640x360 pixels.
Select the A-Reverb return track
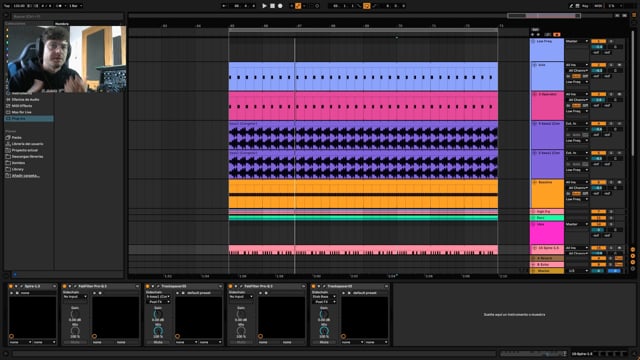pyautogui.click(x=544, y=258)
